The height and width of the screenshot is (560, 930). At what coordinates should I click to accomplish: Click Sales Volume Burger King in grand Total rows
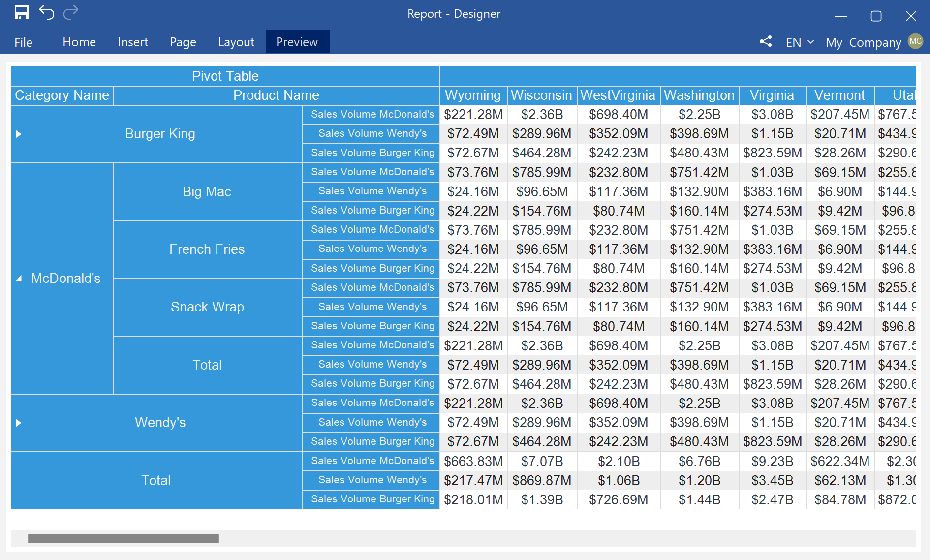(x=372, y=499)
